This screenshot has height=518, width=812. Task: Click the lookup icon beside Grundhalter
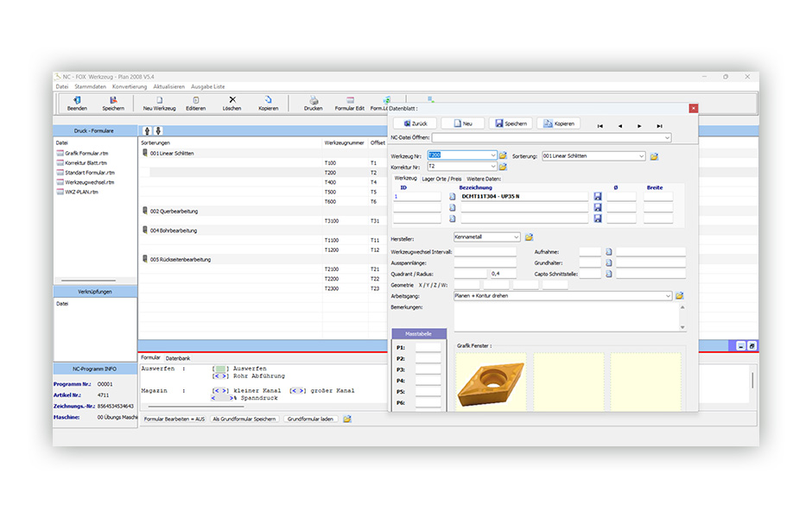(609, 262)
